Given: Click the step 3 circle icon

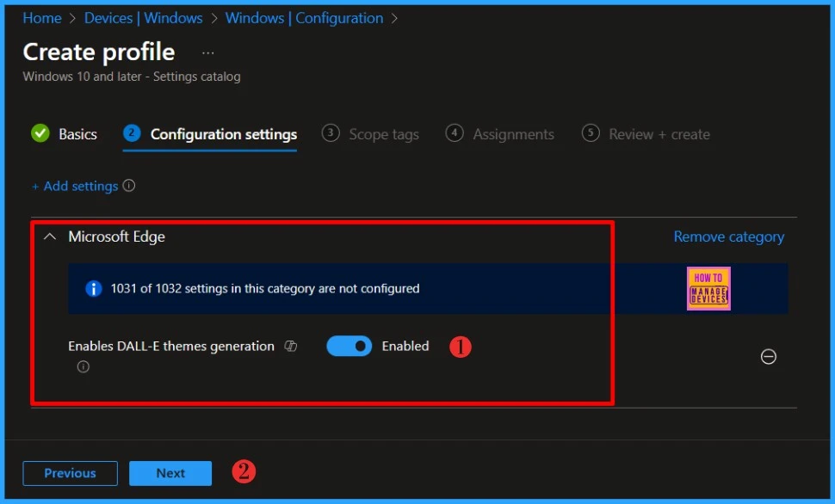Looking at the screenshot, I should pos(331,132).
